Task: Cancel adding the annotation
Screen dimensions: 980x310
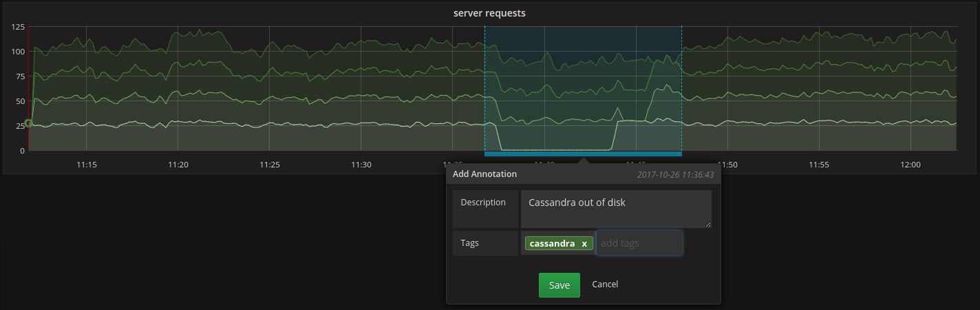Action: point(605,285)
